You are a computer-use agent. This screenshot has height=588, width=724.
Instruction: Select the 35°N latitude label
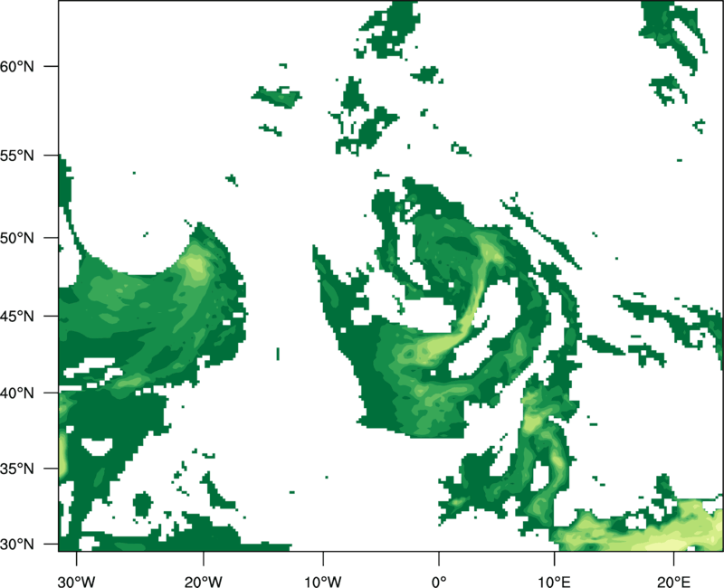pyautogui.click(x=17, y=469)
